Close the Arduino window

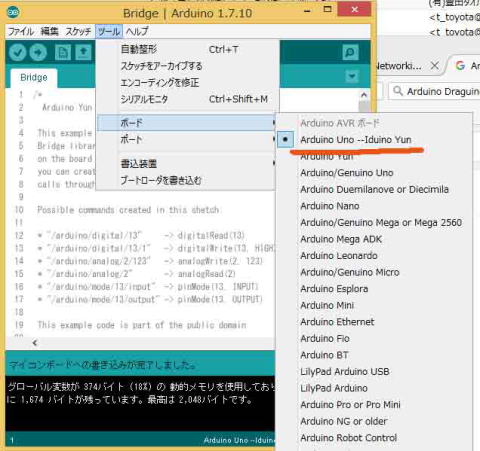[354, 9]
